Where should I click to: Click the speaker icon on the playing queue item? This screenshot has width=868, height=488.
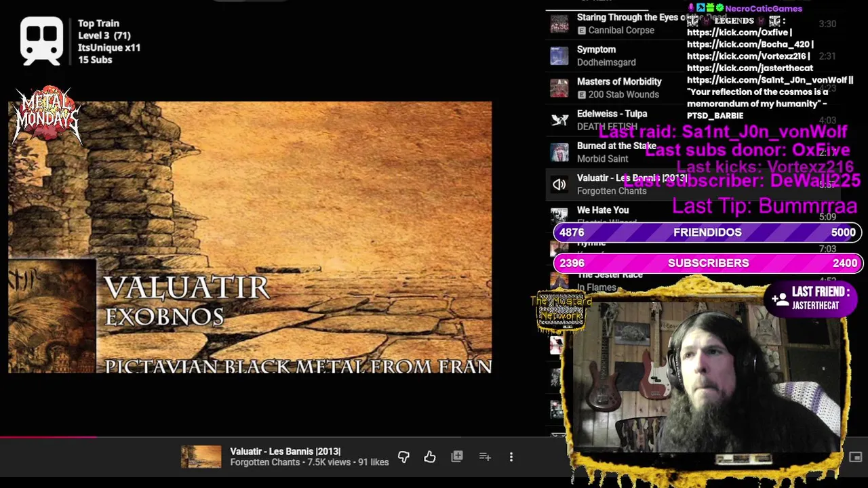[559, 184]
